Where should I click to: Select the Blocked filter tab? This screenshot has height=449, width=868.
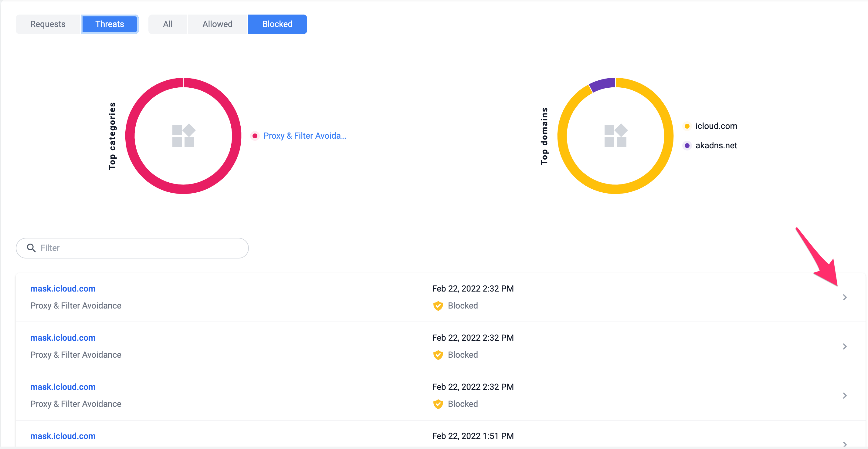(x=277, y=24)
